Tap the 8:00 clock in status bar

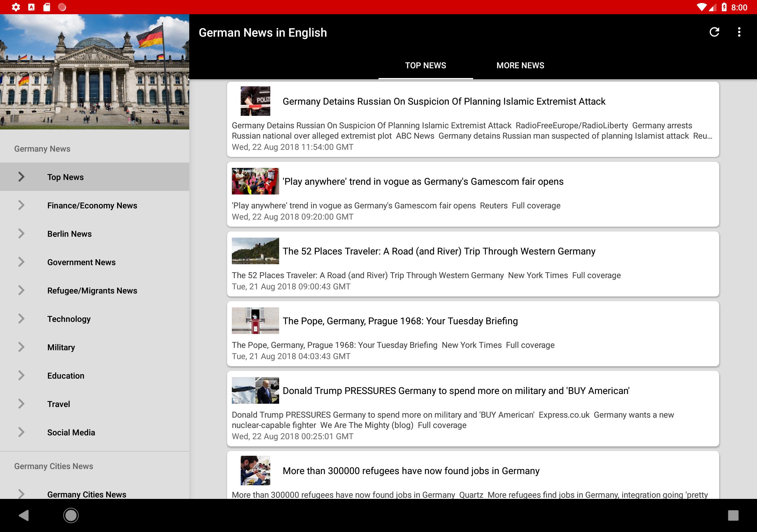[739, 7]
